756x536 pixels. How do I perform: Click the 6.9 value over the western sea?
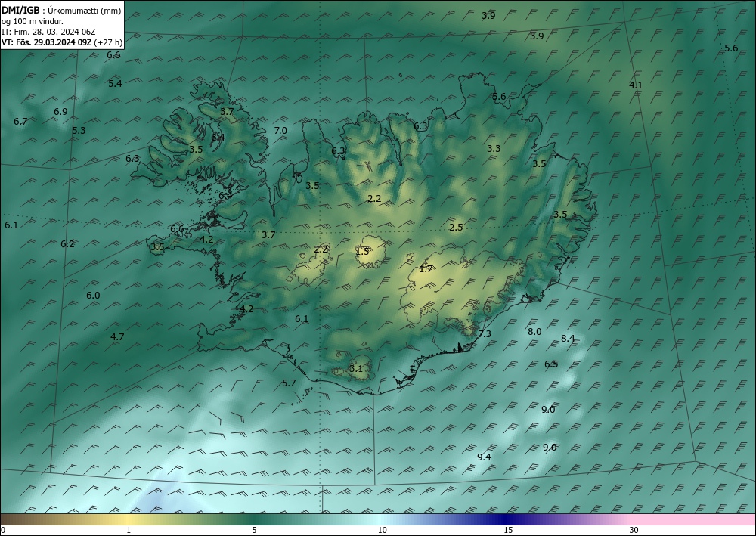coord(60,111)
